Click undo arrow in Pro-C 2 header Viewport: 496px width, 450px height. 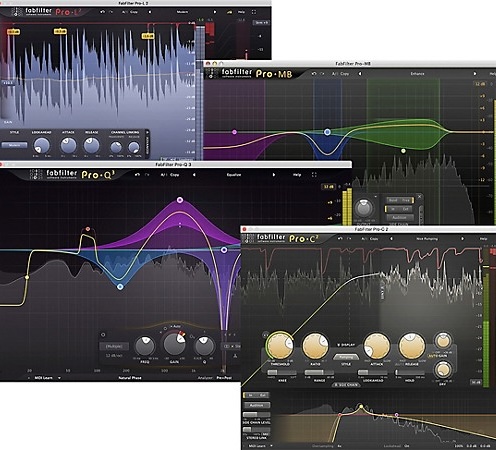(x=340, y=239)
